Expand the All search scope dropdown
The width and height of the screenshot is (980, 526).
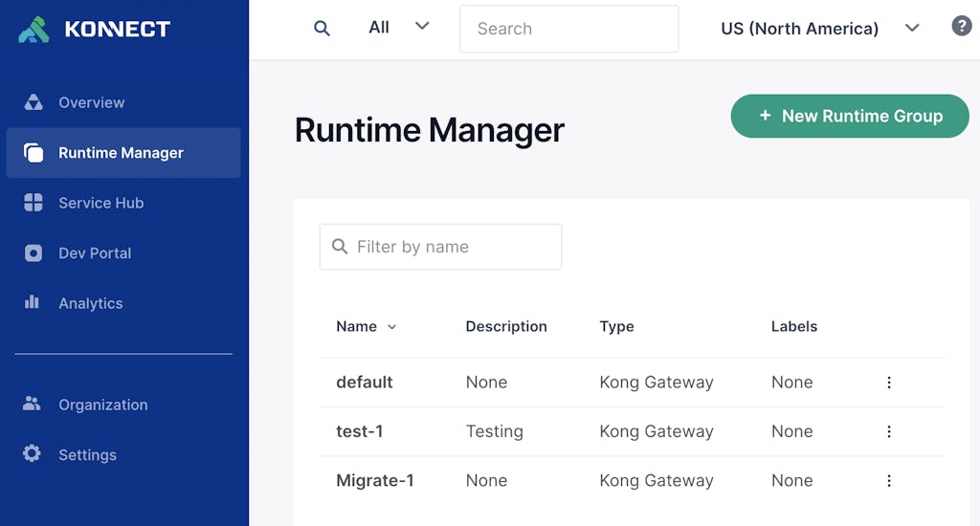(399, 28)
